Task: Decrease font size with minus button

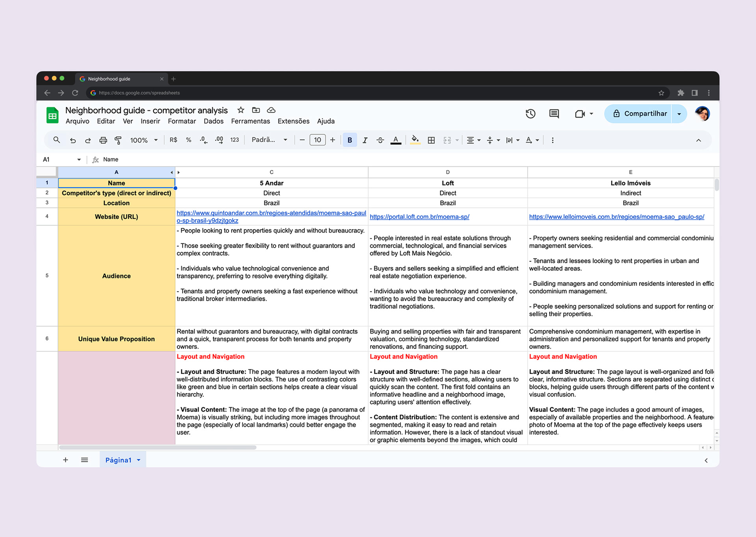Action: click(x=302, y=140)
